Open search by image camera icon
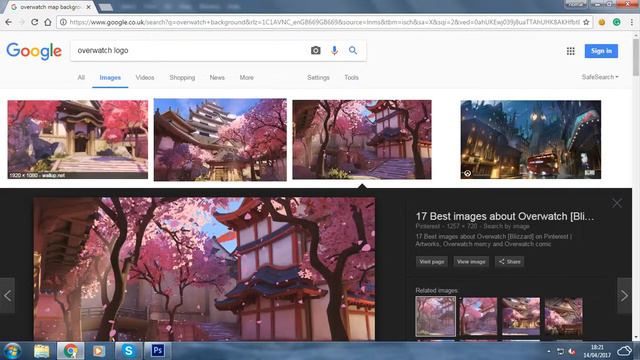Screen dimensions: 640x360 [x=316, y=50]
